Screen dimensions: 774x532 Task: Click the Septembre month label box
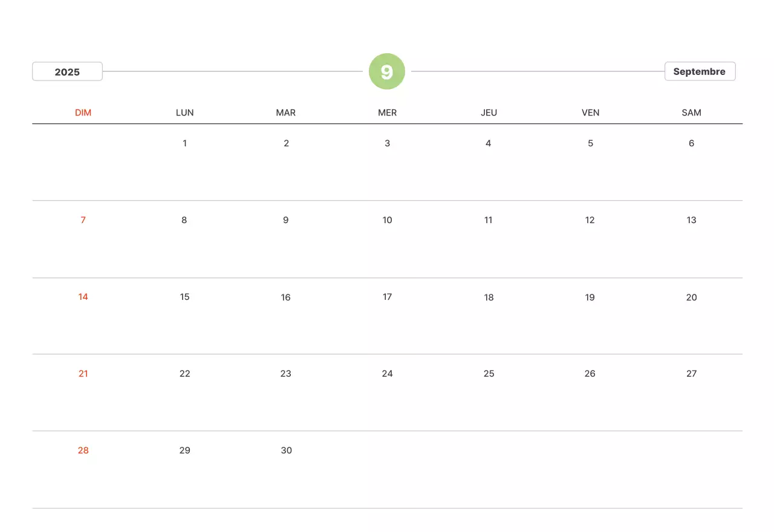(700, 71)
